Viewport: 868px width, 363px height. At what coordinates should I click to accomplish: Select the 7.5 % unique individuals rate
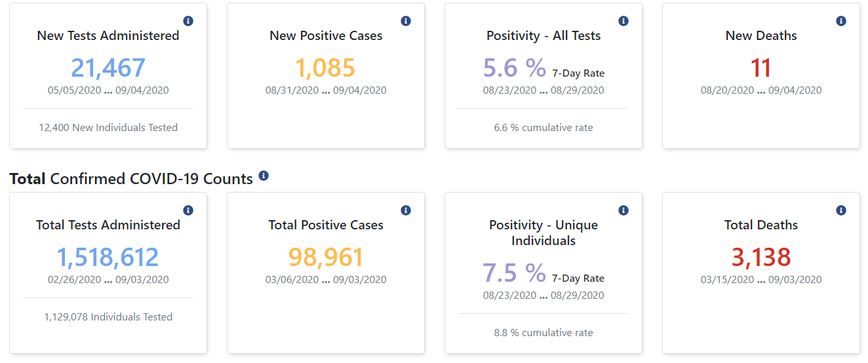tap(515, 273)
